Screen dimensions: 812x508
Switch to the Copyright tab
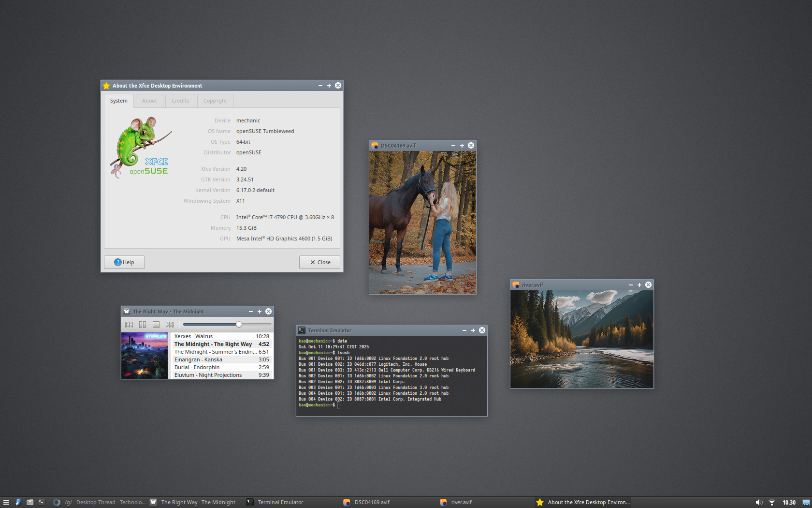[x=215, y=101]
